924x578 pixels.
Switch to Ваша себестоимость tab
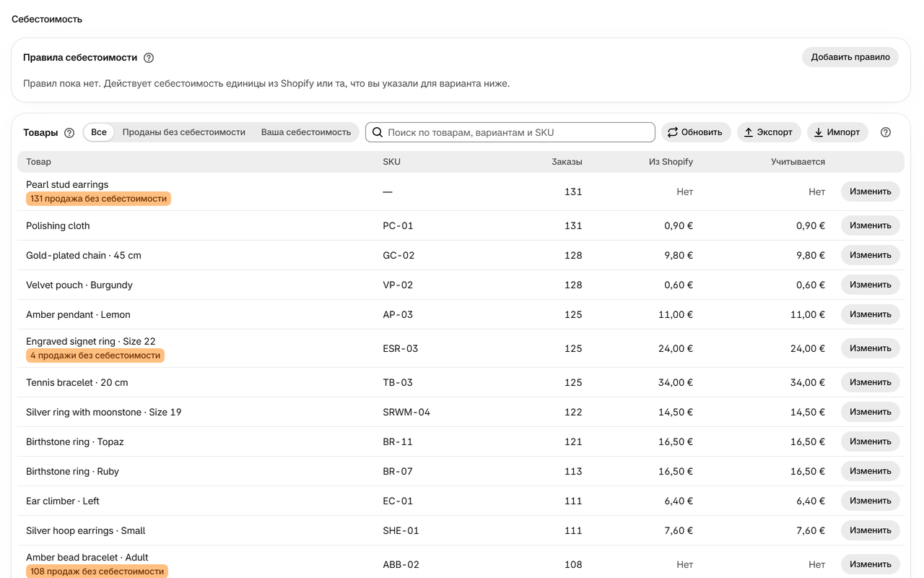(x=306, y=132)
